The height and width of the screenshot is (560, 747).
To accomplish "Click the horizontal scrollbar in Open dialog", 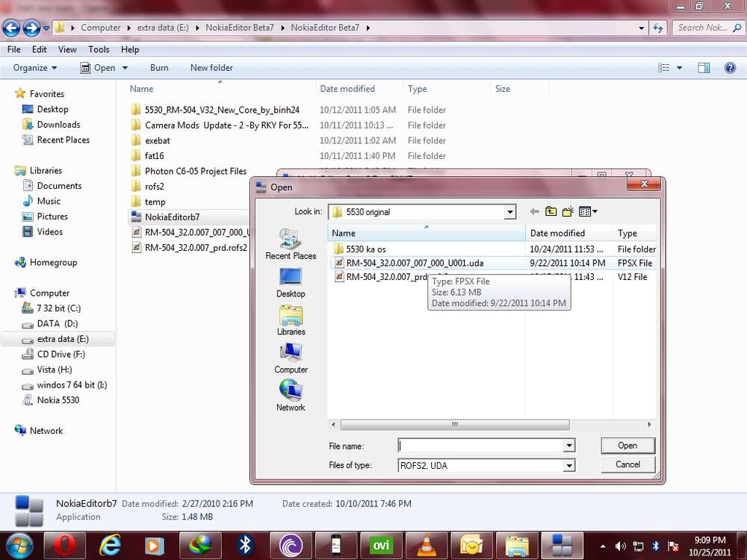I will [455, 424].
